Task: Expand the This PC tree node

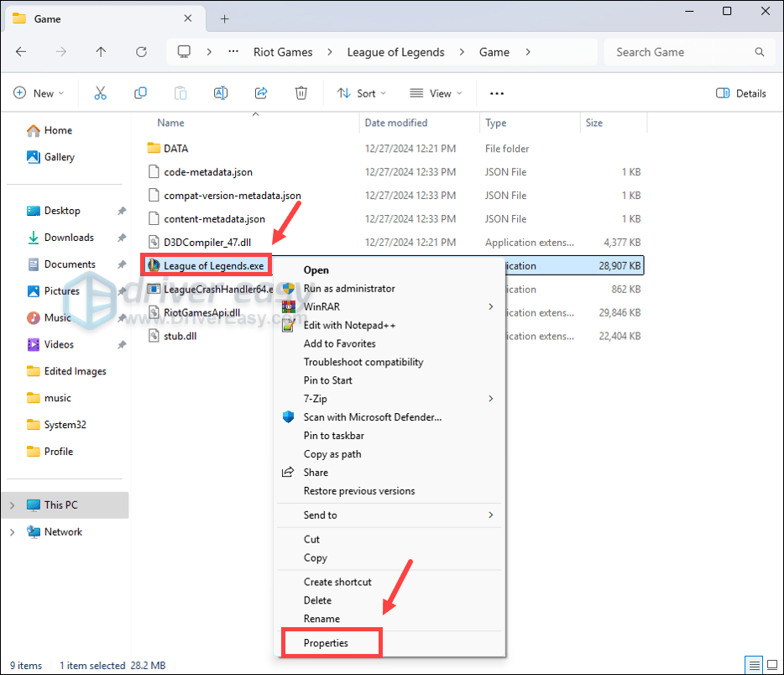Action: [12, 505]
